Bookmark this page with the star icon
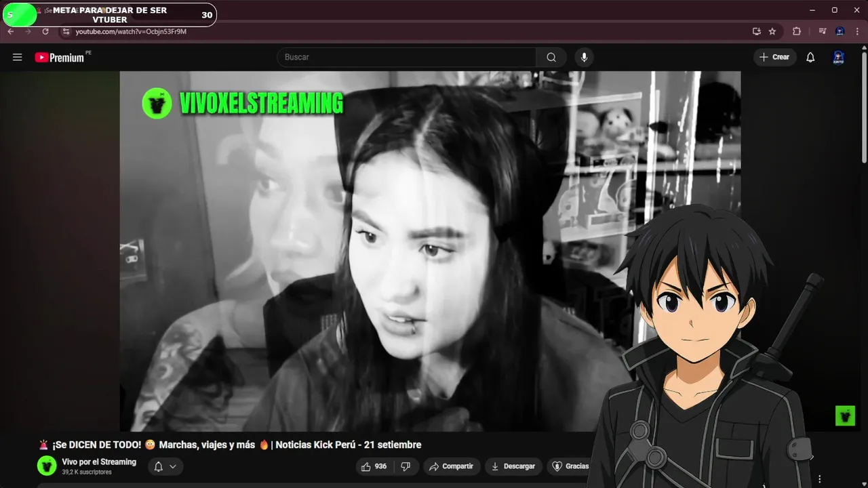Viewport: 868px width, 488px height. (x=772, y=31)
